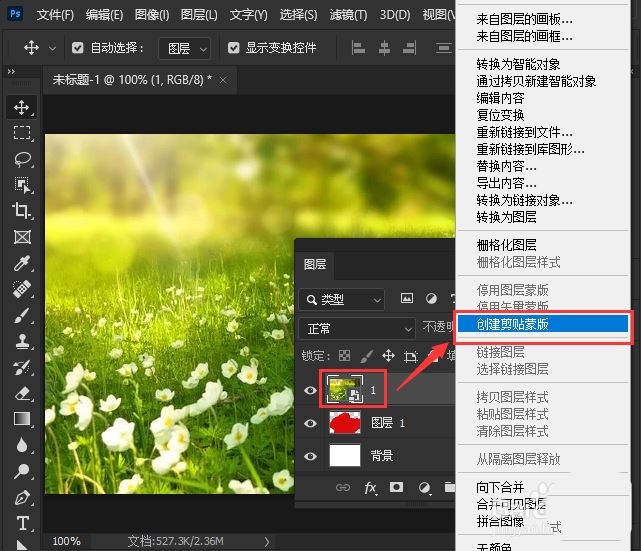Viewport: 641px width, 551px height.
Task: Select the Clone Stamp tool
Action: point(22,341)
